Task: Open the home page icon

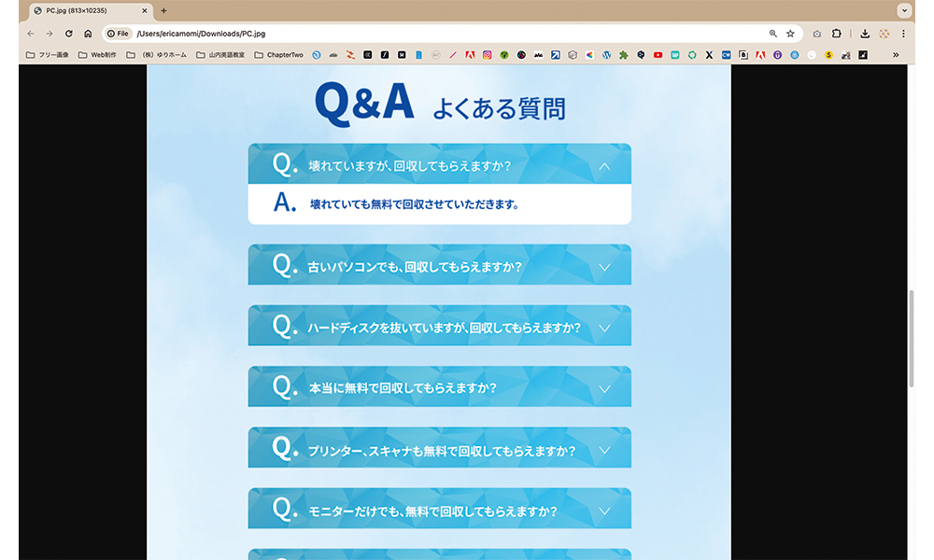Action: (88, 34)
